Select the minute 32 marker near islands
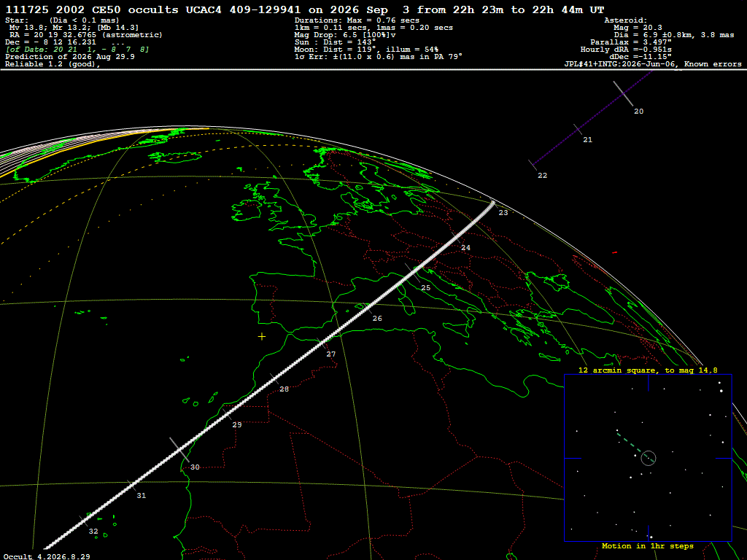This screenshot has height=560, width=747. [x=84, y=520]
